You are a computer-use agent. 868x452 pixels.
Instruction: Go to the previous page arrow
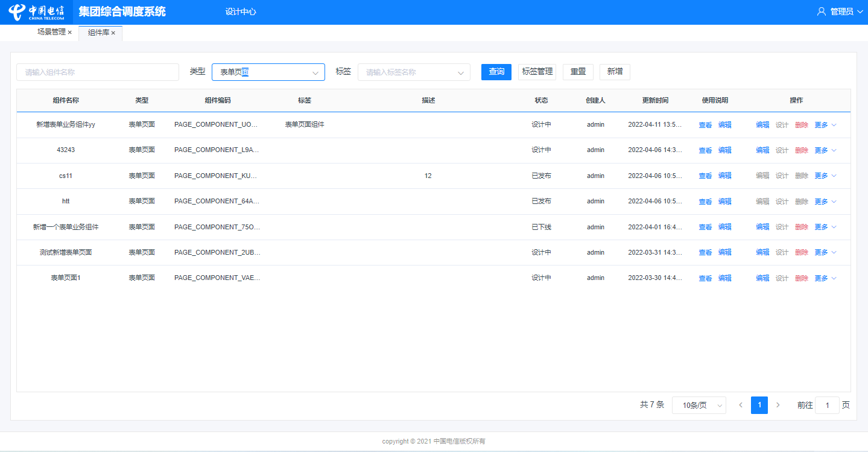(x=741, y=405)
